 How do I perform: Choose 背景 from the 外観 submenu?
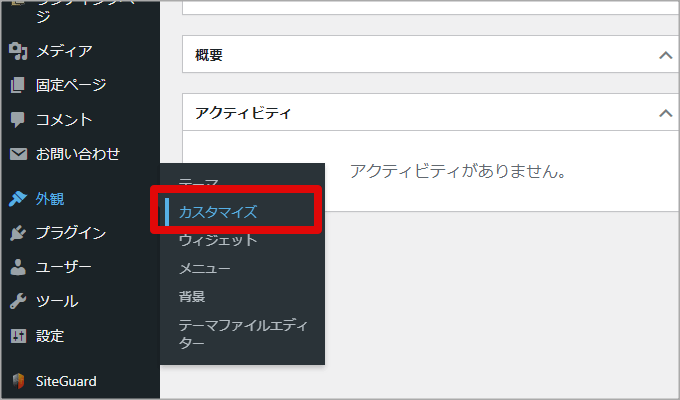pyautogui.click(x=192, y=297)
